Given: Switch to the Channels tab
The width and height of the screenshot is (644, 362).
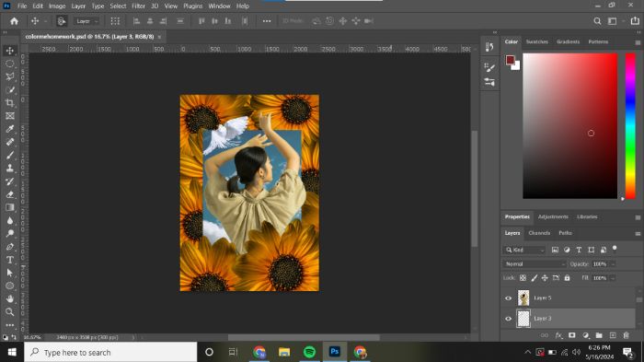Looking at the screenshot, I should [x=539, y=233].
